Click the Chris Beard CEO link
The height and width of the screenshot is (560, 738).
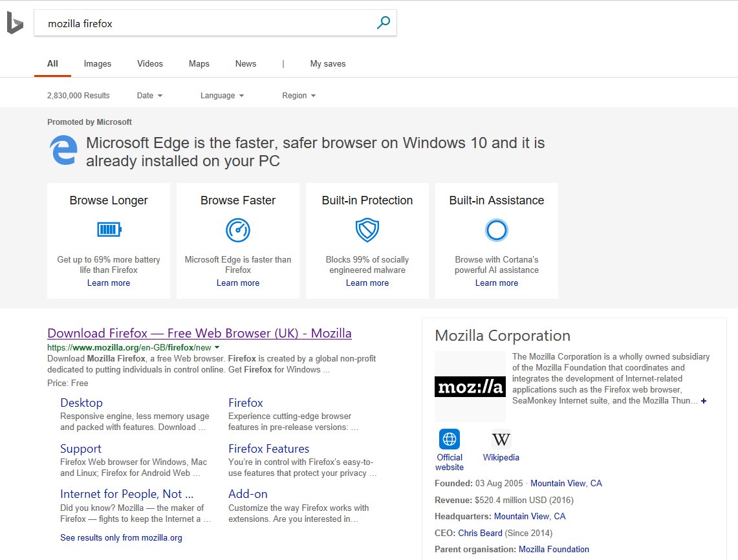click(480, 533)
